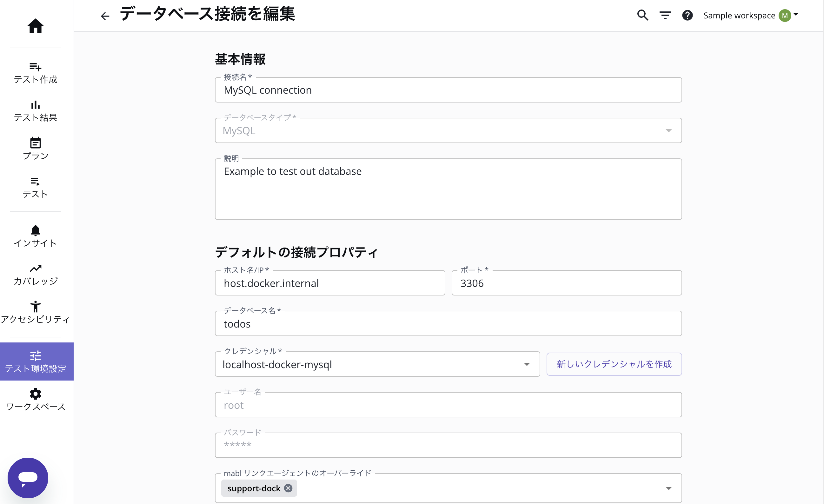Click the filter icon in the top bar
The width and height of the screenshot is (824, 504).
pyautogui.click(x=665, y=15)
